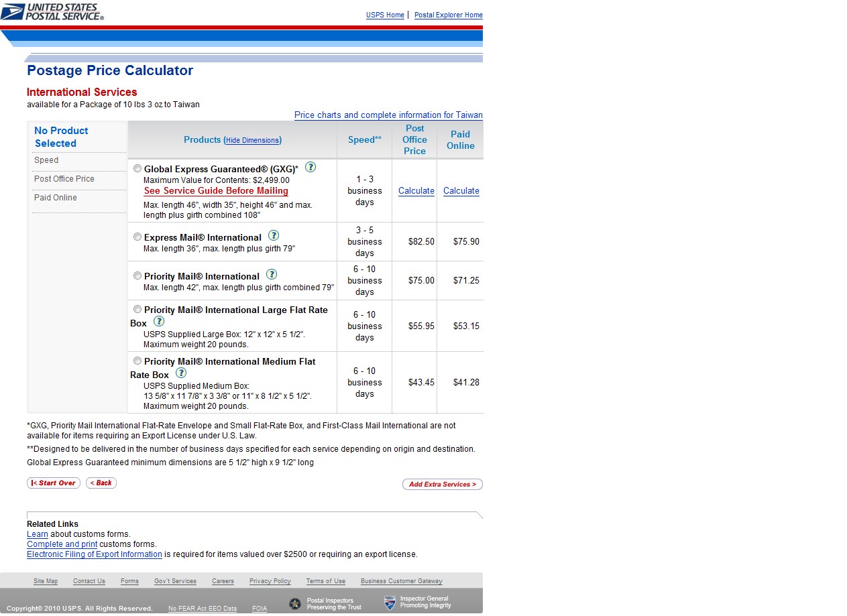Open Contact Us footer link

(89, 581)
